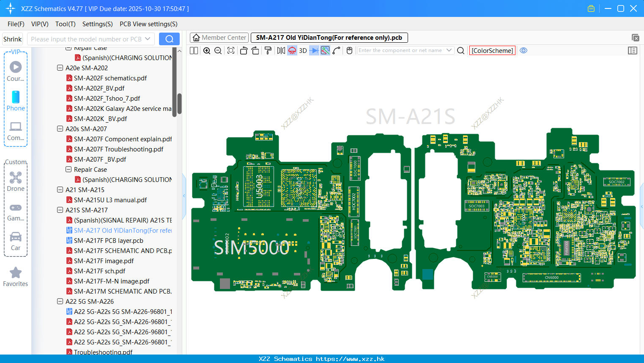Open the component name dropdown arrow
This screenshot has width=644, height=363.
[449, 50]
